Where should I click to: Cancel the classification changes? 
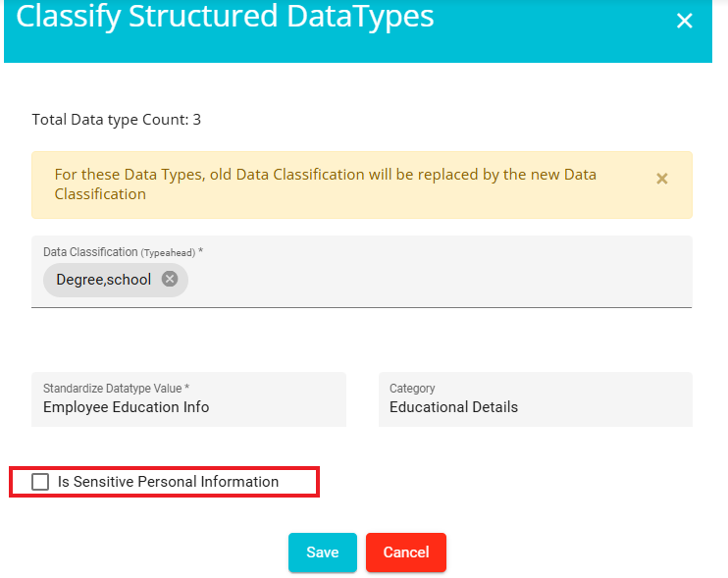point(406,552)
